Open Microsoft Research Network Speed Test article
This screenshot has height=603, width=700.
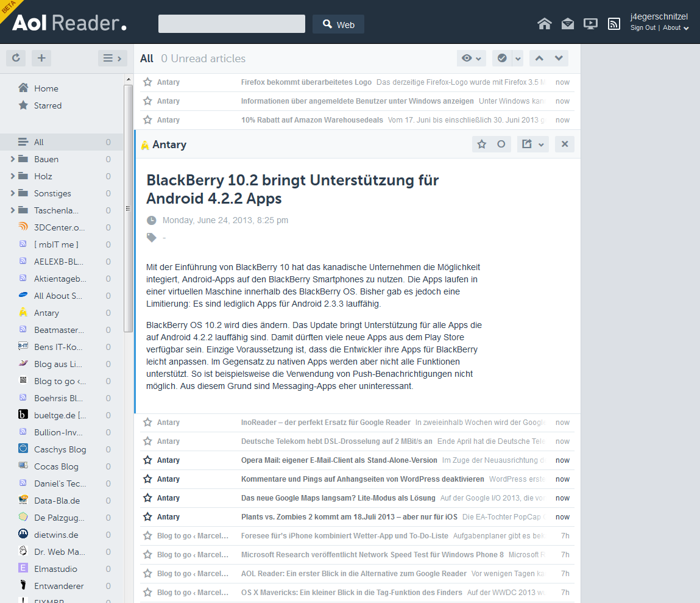pos(372,555)
